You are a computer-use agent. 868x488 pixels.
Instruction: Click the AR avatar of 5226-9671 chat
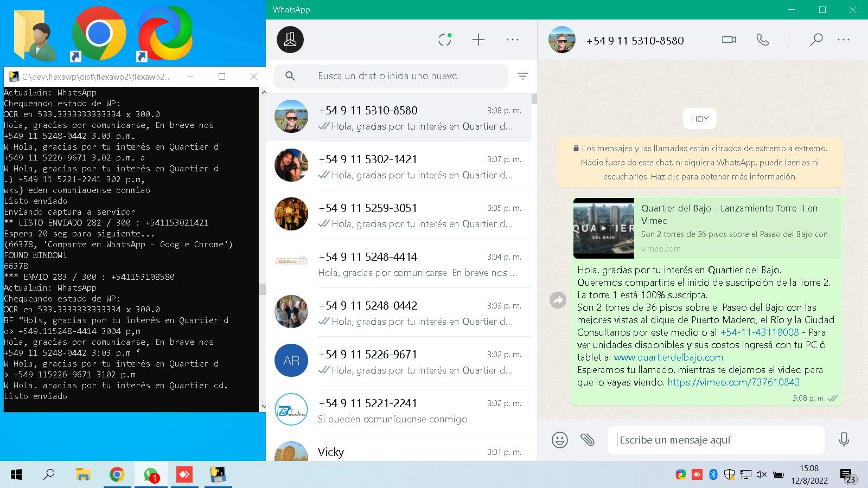pos(291,361)
